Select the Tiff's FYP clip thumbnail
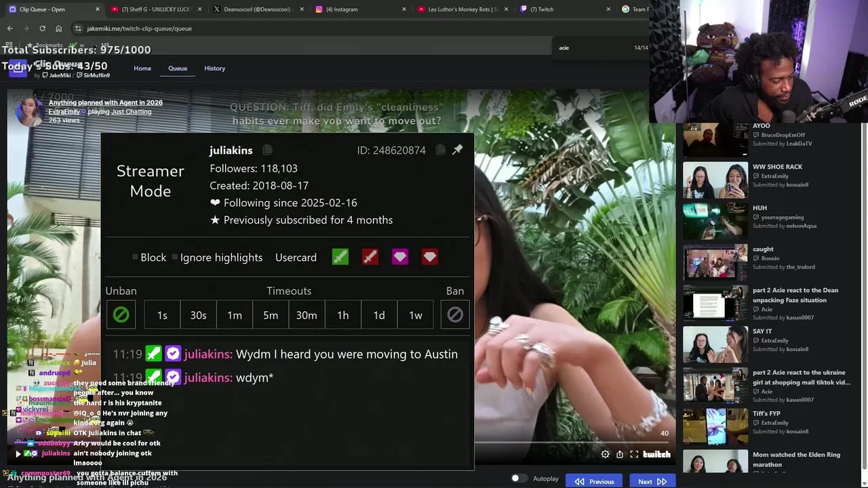 point(715,426)
